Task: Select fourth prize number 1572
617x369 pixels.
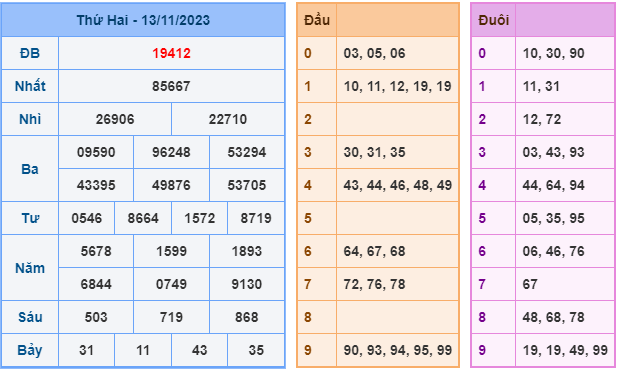Action: click(x=200, y=218)
